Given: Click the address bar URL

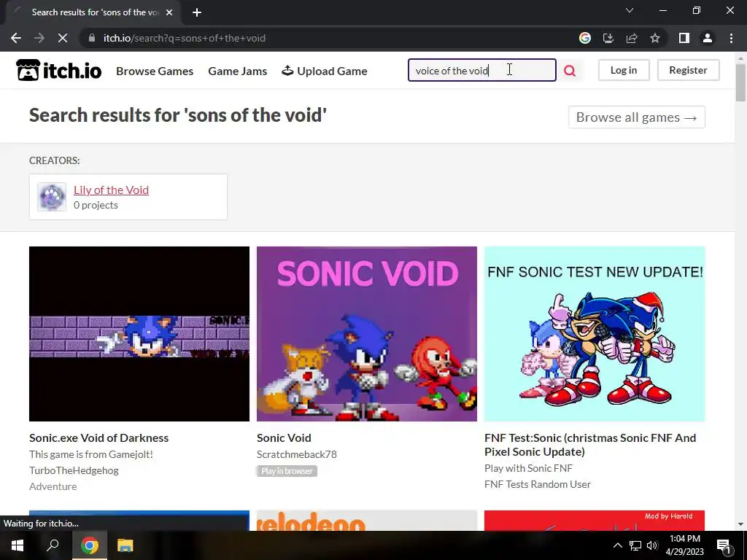Looking at the screenshot, I should [x=185, y=38].
